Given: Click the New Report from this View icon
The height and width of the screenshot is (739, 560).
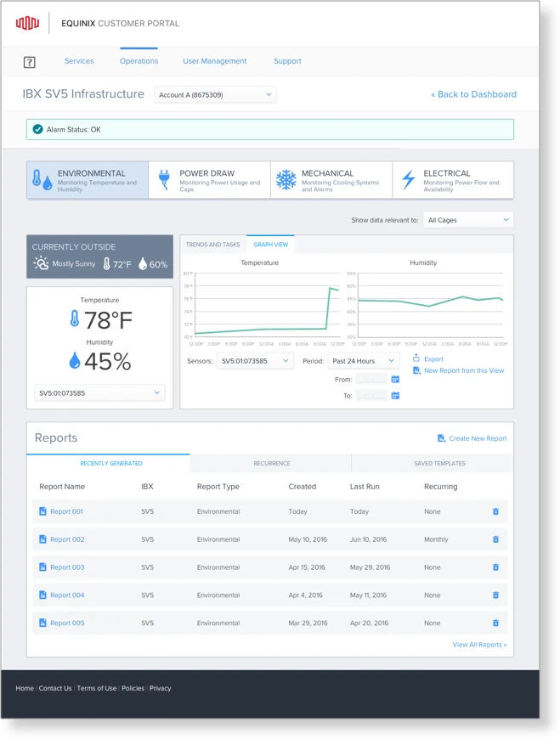Looking at the screenshot, I should pyautogui.click(x=416, y=370).
